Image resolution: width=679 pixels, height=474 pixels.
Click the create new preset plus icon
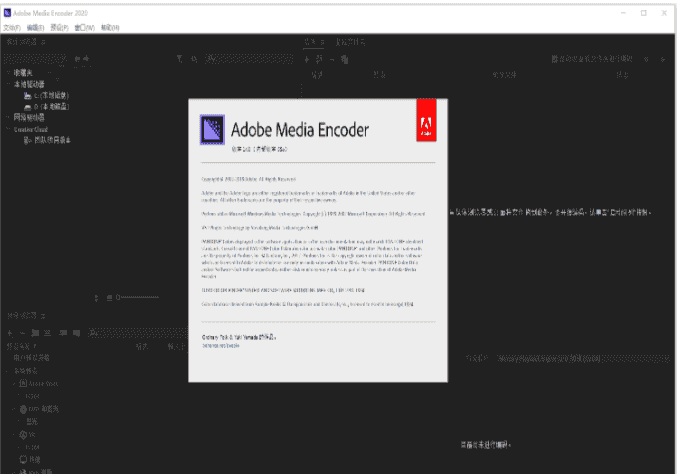(10, 332)
